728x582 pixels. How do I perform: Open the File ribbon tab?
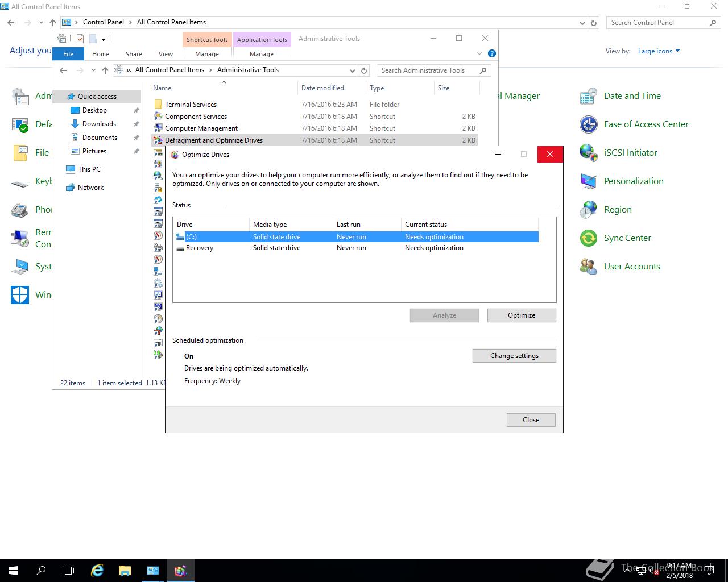tap(68, 54)
